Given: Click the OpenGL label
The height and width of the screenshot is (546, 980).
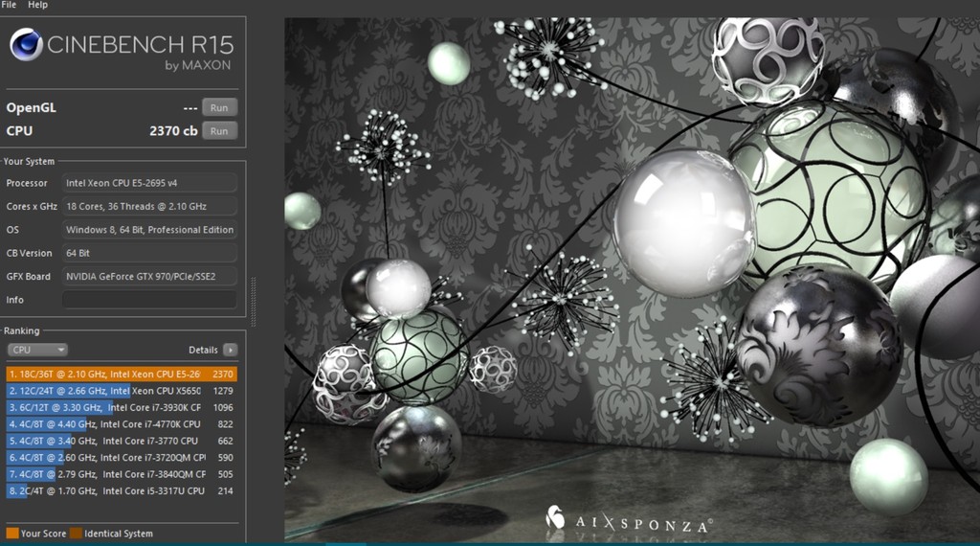Looking at the screenshot, I should click(32, 107).
